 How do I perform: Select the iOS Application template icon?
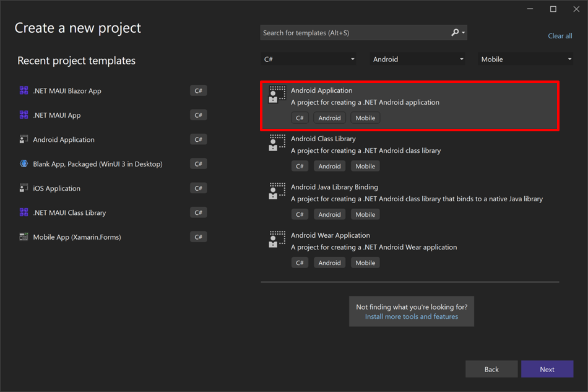pos(22,188)
